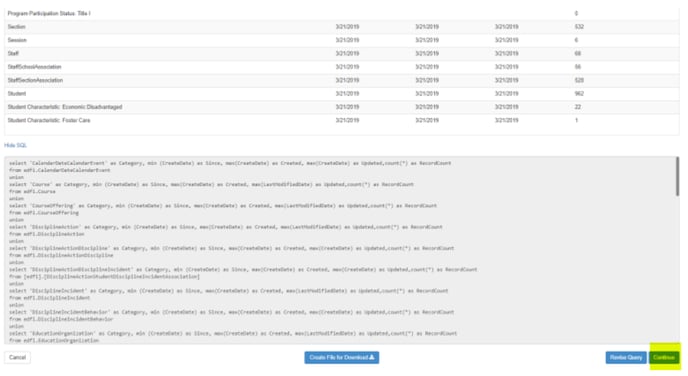Viewport: 688px width, 376px height.
Task: Click SQL line 'from edfi.CalendarDateCalendarEvent'
Action: pos(60,170)
